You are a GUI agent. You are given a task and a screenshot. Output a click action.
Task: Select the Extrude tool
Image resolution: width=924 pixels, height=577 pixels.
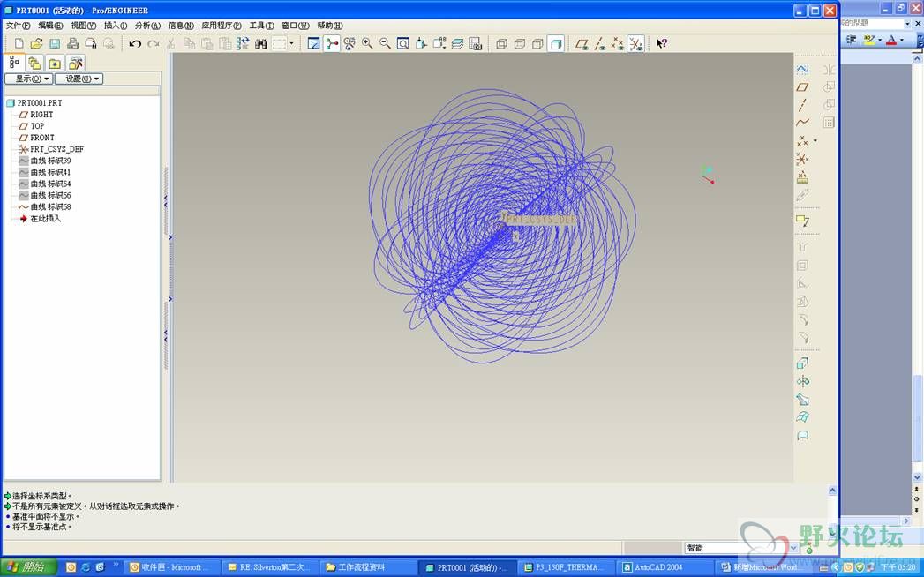[x=802, y=363]
